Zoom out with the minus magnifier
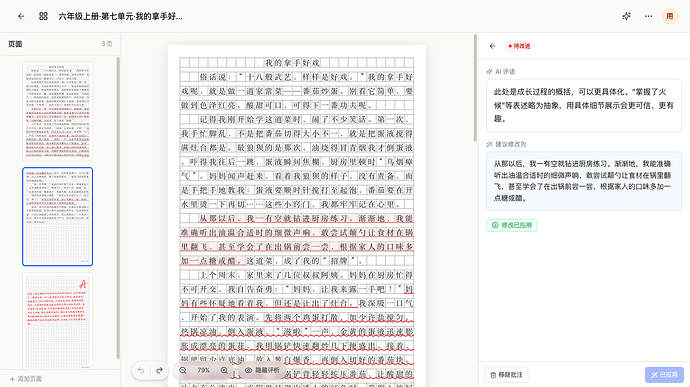The image size is (690, 387). click(x=183, y=370)
